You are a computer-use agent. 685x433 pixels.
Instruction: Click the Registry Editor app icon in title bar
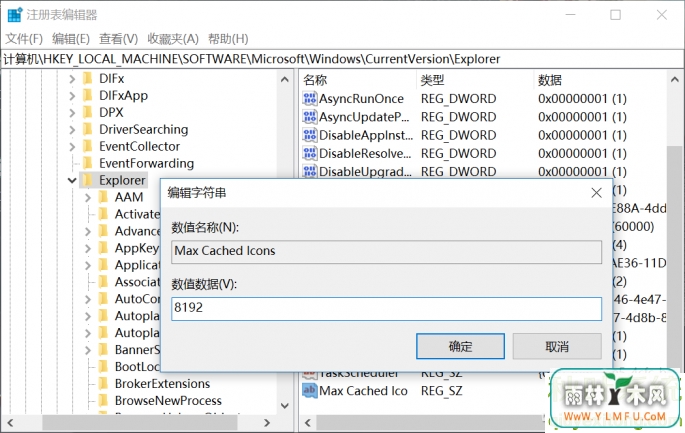pyautogui.click(x=15, y=14)
